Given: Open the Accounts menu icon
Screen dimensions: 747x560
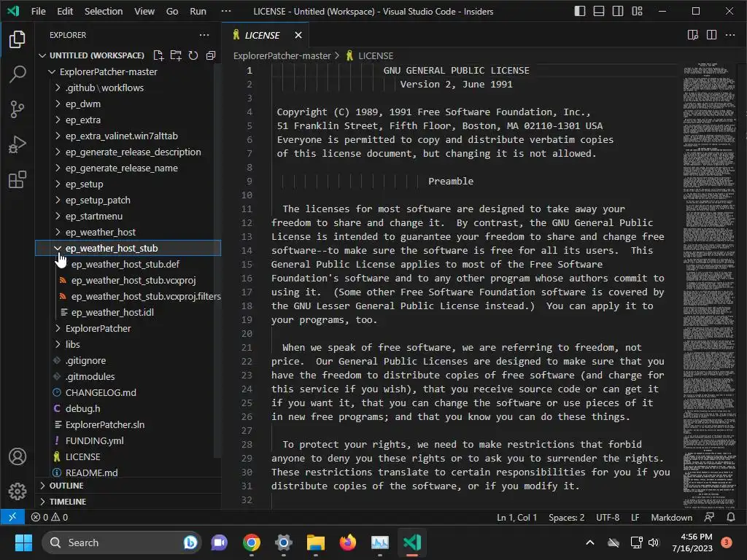Looking at the screenshot, I should 18,456.
